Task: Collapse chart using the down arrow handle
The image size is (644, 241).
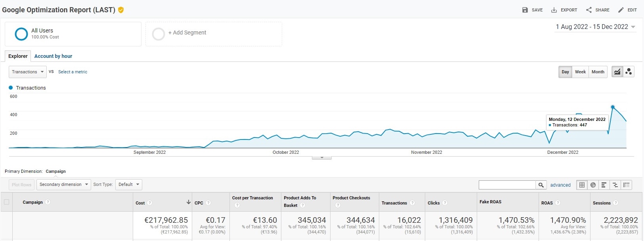Action: [322, 158]
